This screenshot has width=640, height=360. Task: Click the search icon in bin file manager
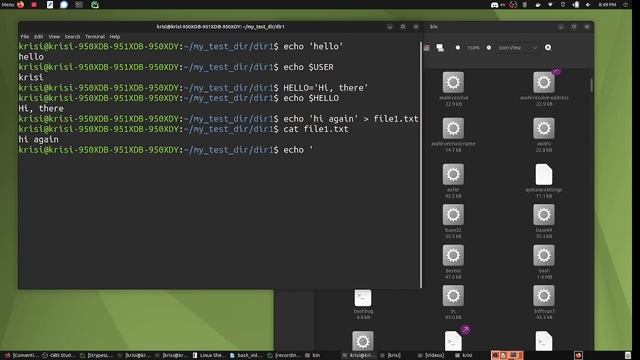[548, 48]
